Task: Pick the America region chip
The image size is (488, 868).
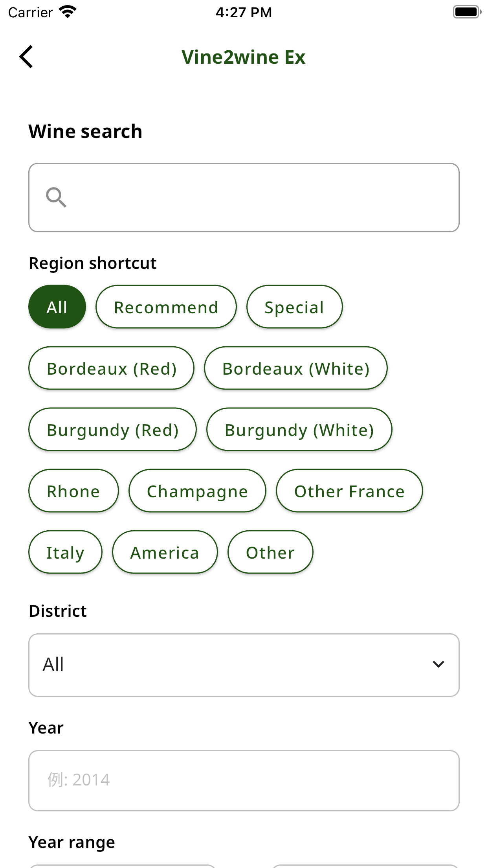Action: (165, 552)
